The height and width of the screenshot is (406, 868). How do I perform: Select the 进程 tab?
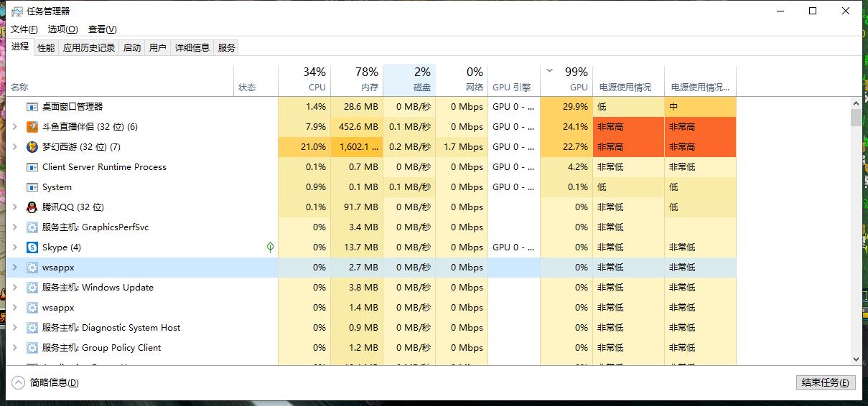[20, 47]
